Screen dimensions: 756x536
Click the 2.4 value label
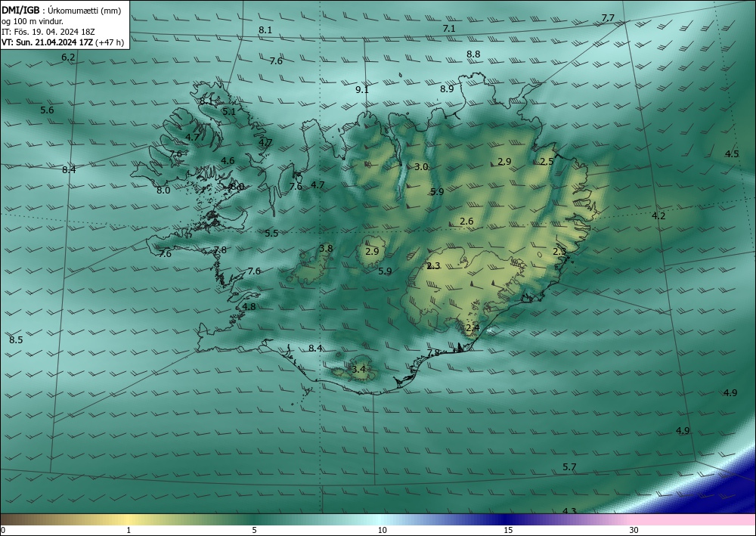473,328
